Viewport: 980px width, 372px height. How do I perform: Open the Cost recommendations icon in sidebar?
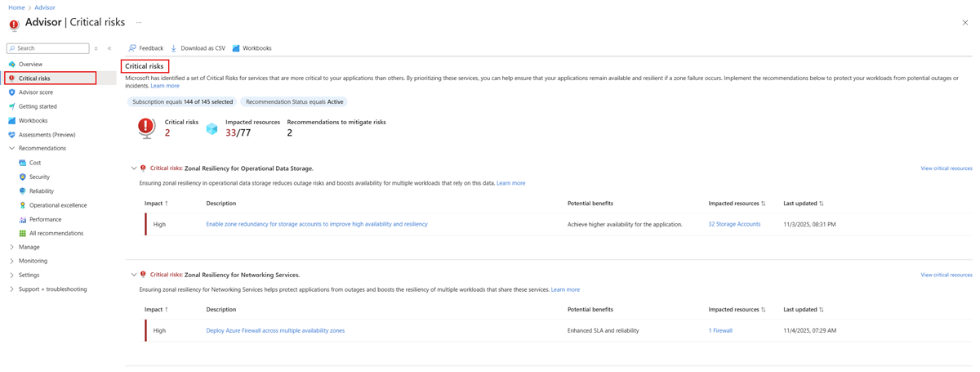[x=22, y=163]
